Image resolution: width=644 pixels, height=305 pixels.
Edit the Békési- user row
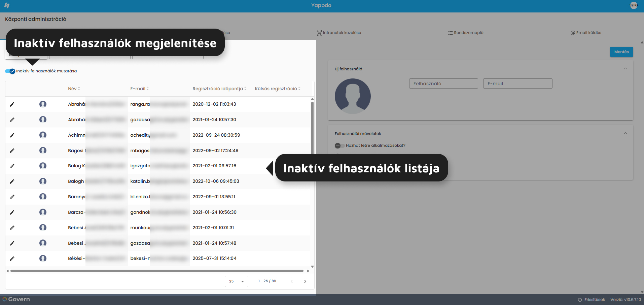tap(12, 259)
